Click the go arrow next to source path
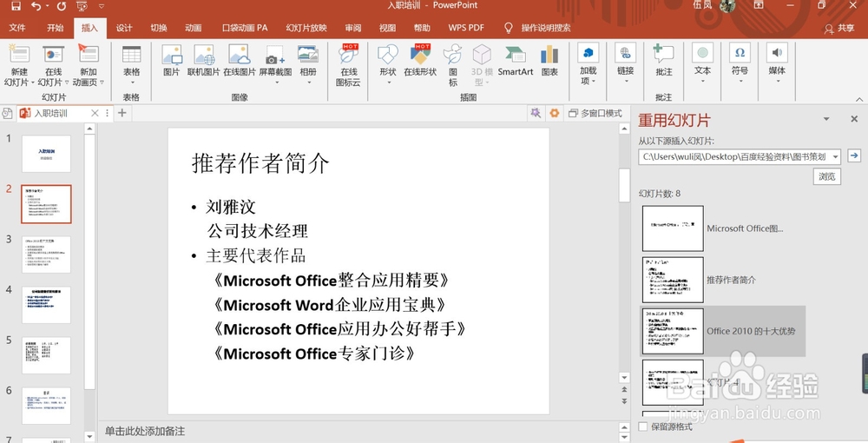The image size is (868, 443). [853, 156]
